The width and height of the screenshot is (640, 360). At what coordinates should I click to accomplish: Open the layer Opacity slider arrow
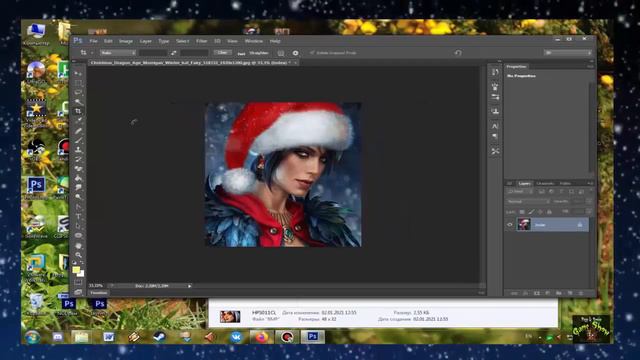coord(589,202)
